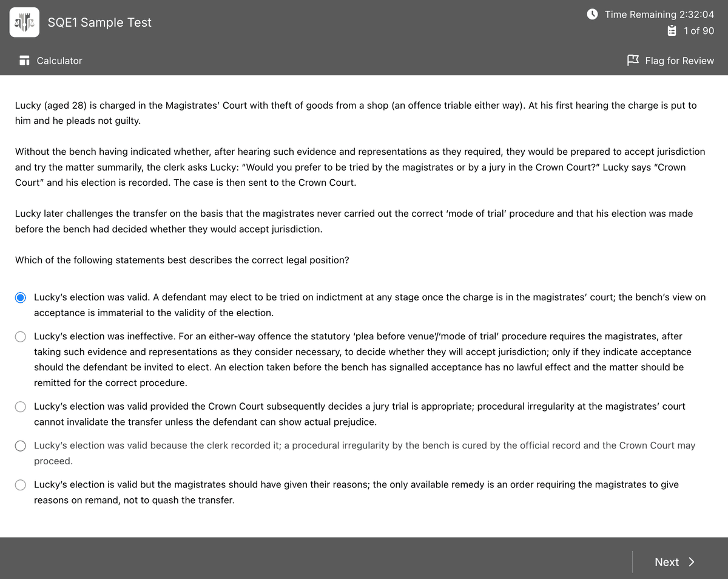The width and height of the screenshot is (728, 579).
Task: Click the right chevron arrow beside Next
Action: 692,562
